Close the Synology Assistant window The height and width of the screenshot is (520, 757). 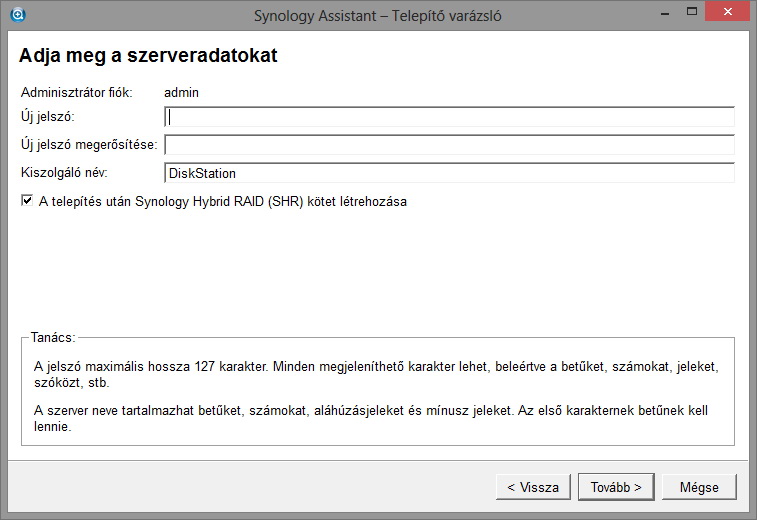click(728, 12)
